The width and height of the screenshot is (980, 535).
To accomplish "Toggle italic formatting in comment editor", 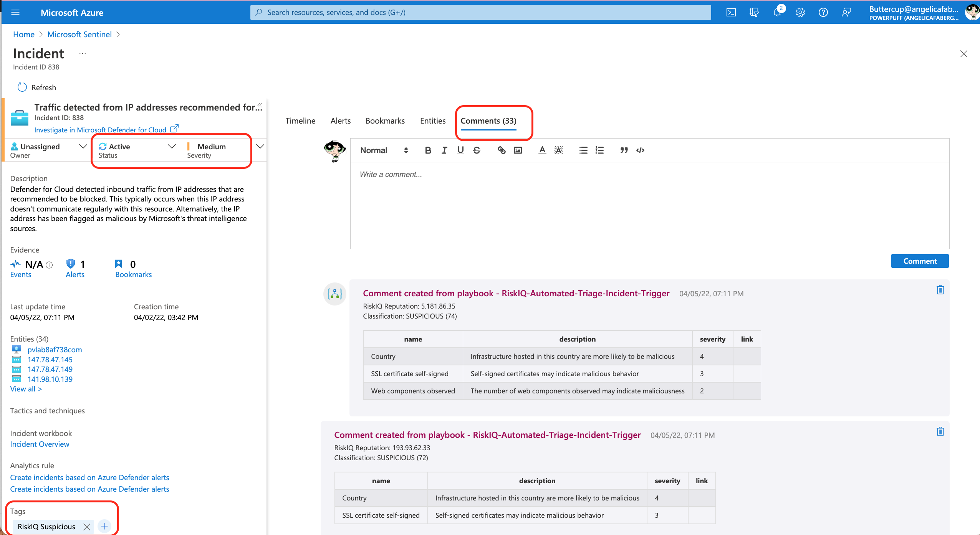I will point(444,150).
